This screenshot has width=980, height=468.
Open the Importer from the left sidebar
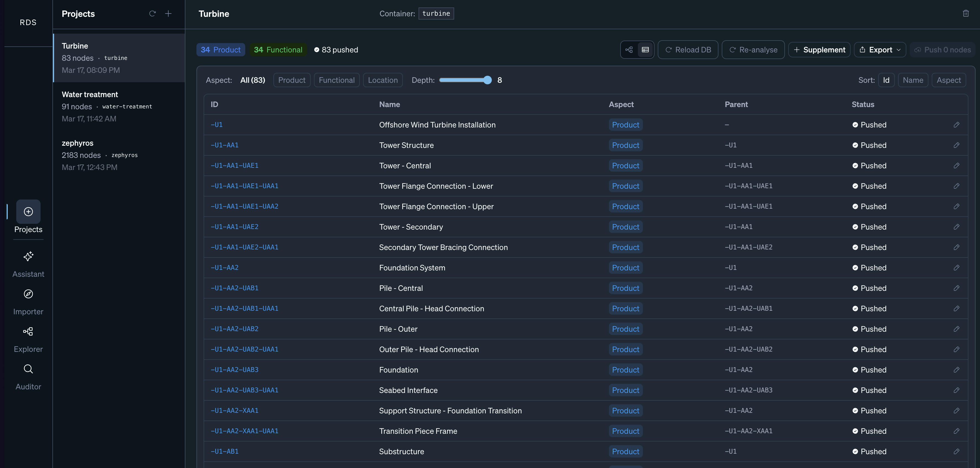point(28,301)
